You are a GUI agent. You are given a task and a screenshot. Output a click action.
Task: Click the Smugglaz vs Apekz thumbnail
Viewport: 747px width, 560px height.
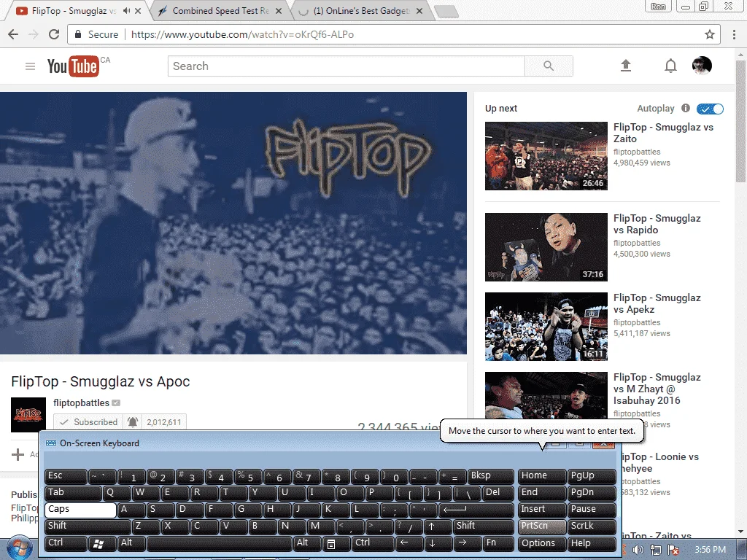[546, 326]
